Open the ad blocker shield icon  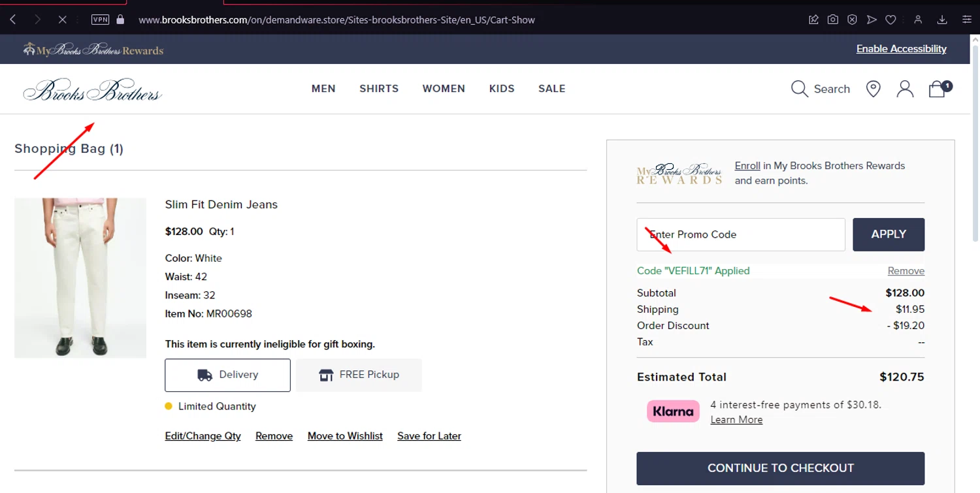tap(852, 20)
